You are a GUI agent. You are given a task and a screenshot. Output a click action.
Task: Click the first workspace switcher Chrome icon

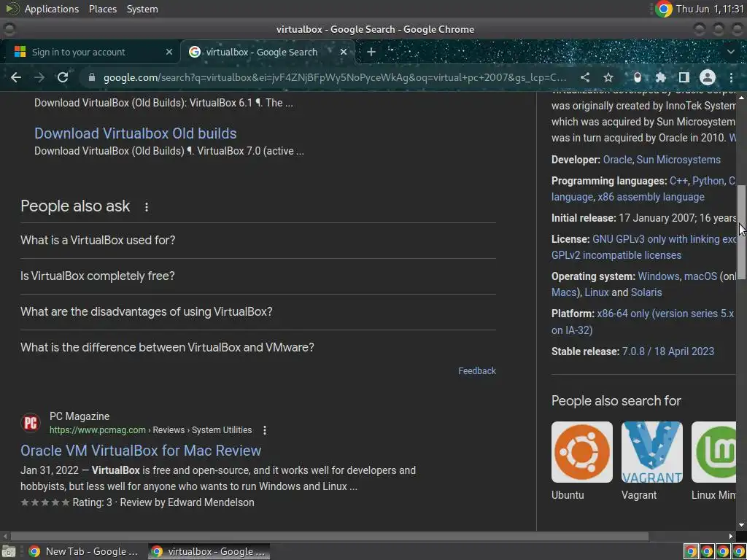click(x=691, y=551)
